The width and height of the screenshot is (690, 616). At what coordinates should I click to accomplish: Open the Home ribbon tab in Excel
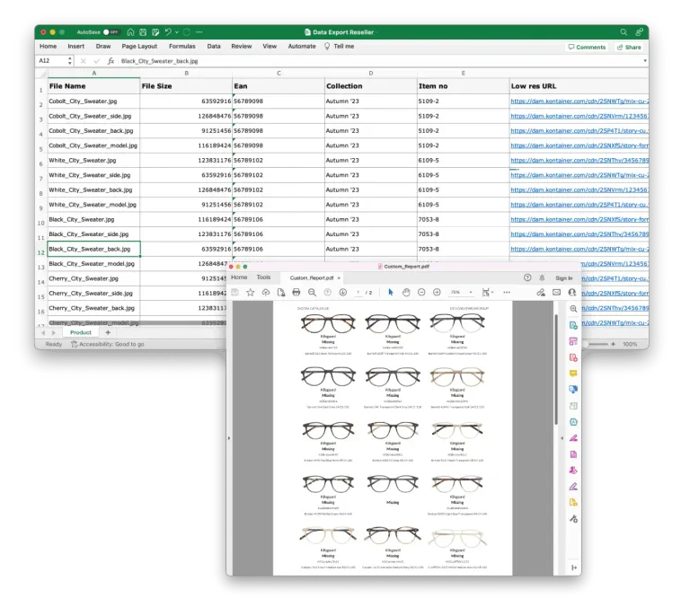point(48,46)
